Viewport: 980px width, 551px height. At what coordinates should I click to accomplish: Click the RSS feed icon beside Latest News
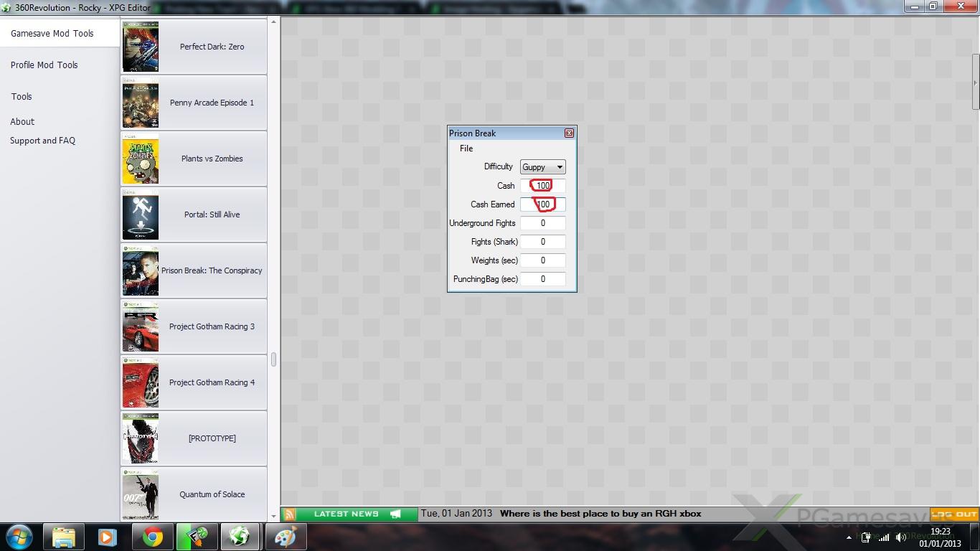(289, 514)
